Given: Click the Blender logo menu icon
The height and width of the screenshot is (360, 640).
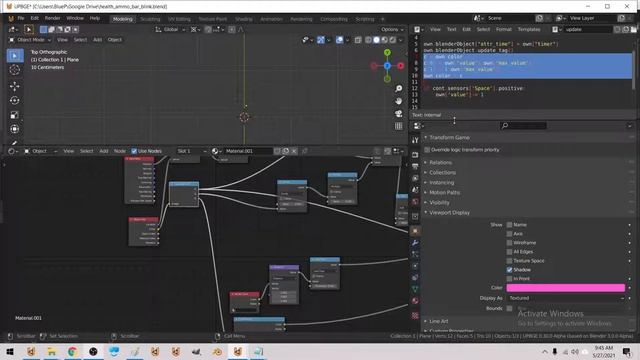Looking at the screenshot, I should click(11, 18).
